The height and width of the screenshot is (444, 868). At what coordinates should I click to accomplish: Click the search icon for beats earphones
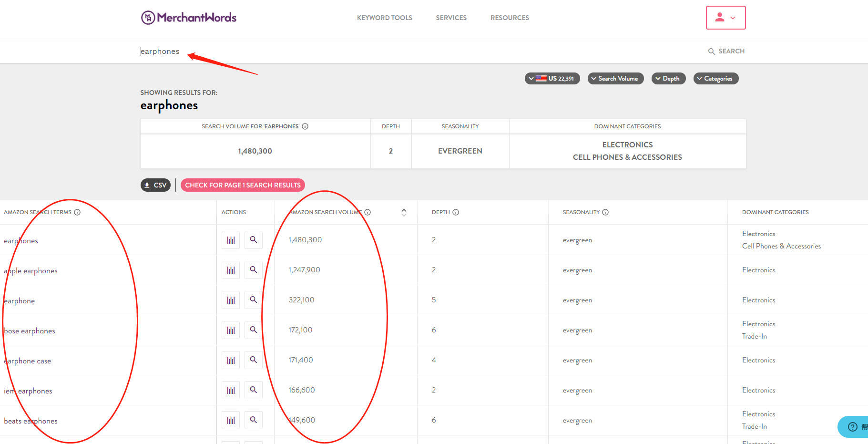(254, 420)
